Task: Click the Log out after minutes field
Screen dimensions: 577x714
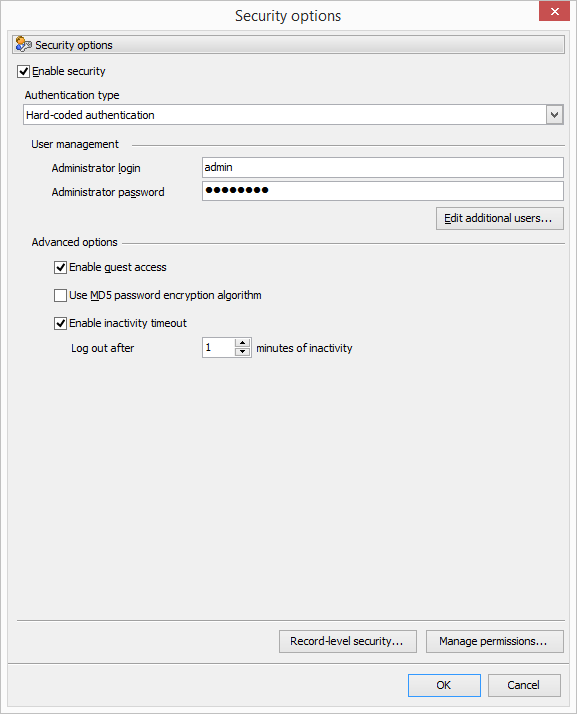Action: [219, 348]
